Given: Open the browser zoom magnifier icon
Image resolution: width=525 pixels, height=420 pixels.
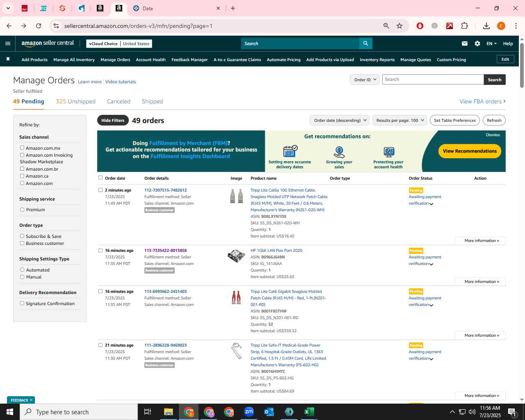Looking at the screenshot, I should tap(386, 26).
